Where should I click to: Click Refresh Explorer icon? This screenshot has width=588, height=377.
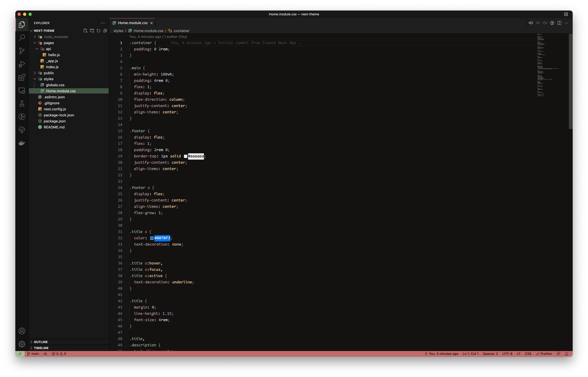(x=98, y=31)
